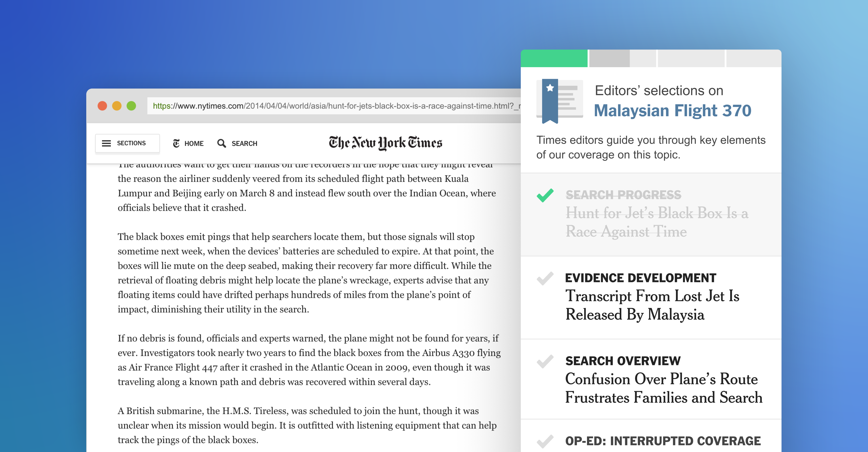This screenshot has width=868, height=452.
Task: Go to the HOME menu item
Action: 194,143
